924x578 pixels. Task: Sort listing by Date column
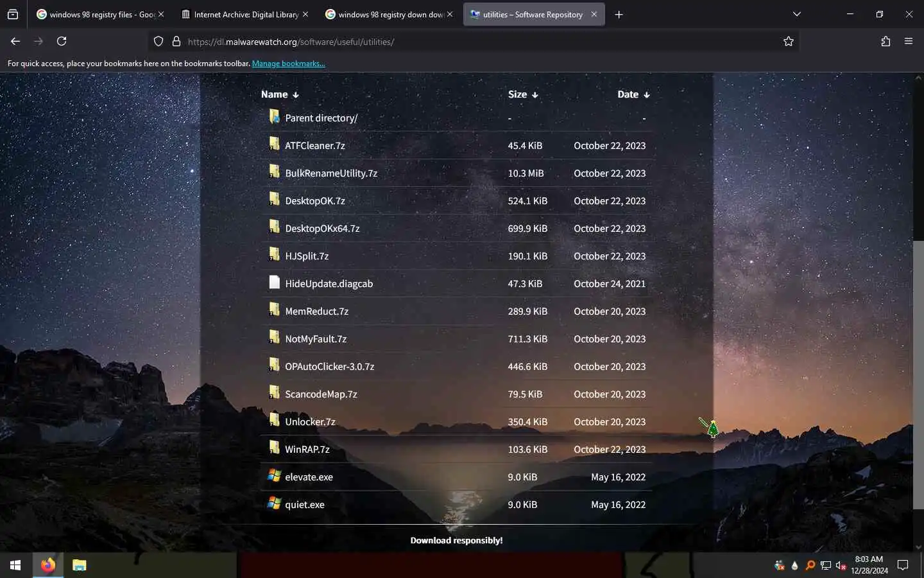point(633,94)
